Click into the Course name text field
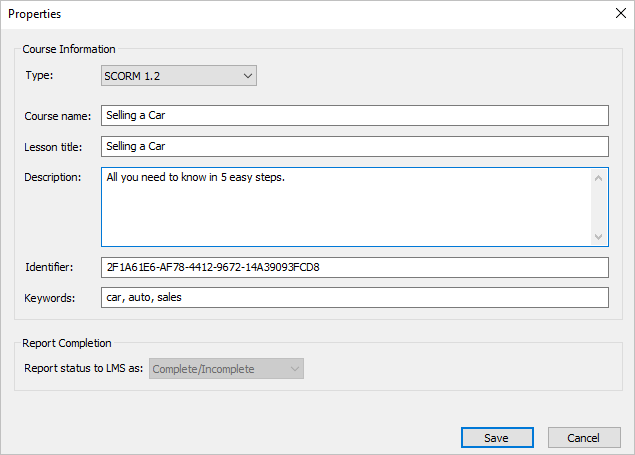Viewport: 635px width, 455px height. tap(354, 116)
